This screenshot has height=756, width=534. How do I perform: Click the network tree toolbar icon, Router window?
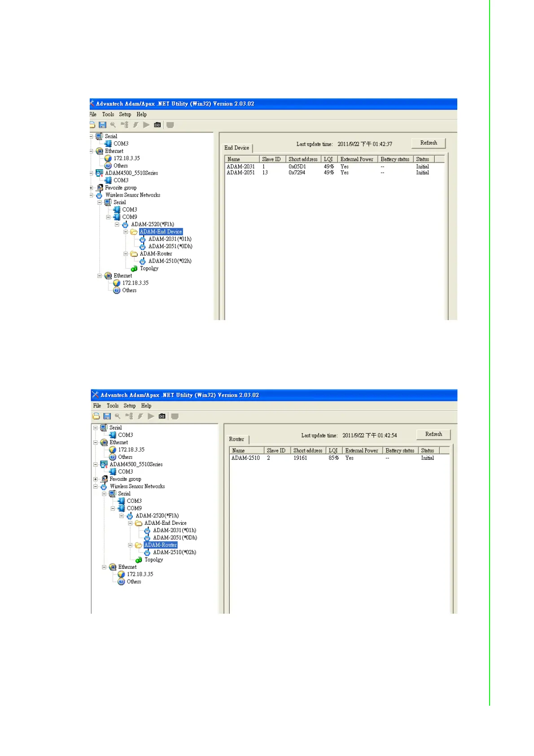[x=129, y=416]
